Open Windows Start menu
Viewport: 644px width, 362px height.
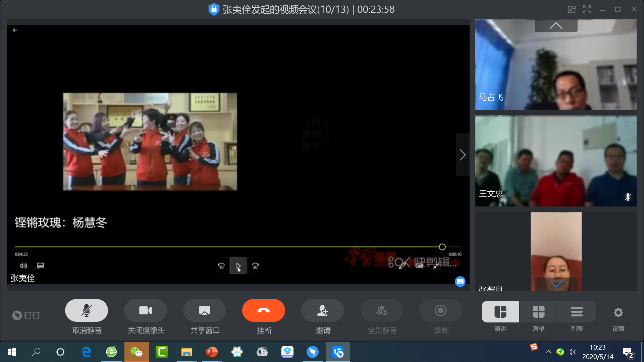[12, 352]
